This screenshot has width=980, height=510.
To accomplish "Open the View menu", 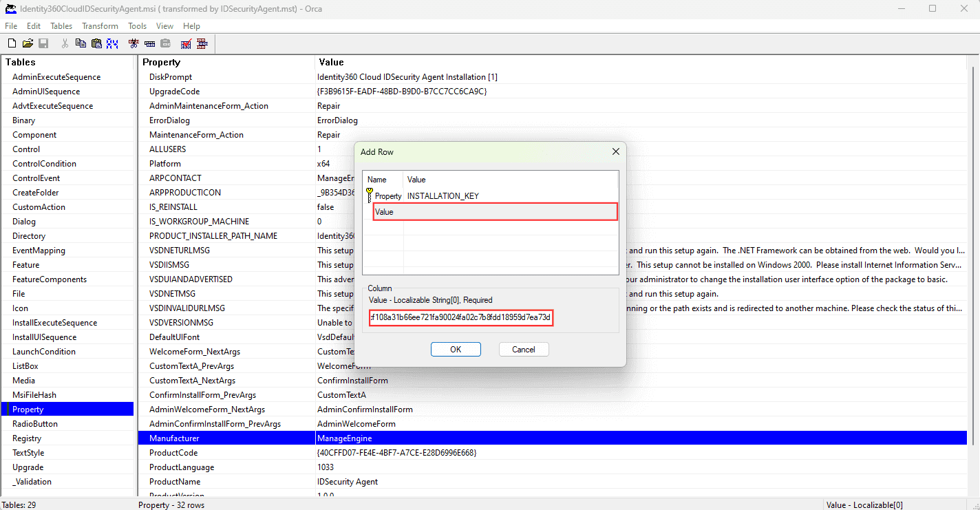I will (x=165, y=26).
